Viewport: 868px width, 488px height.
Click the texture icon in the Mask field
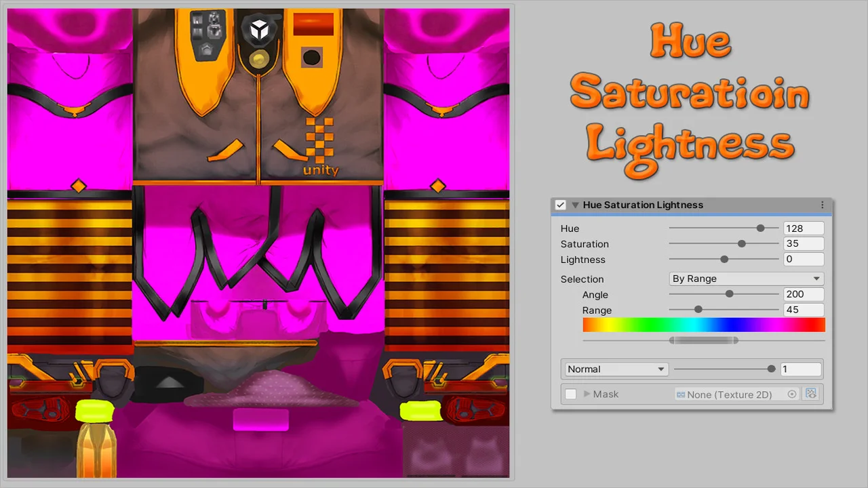coord(680,394)
